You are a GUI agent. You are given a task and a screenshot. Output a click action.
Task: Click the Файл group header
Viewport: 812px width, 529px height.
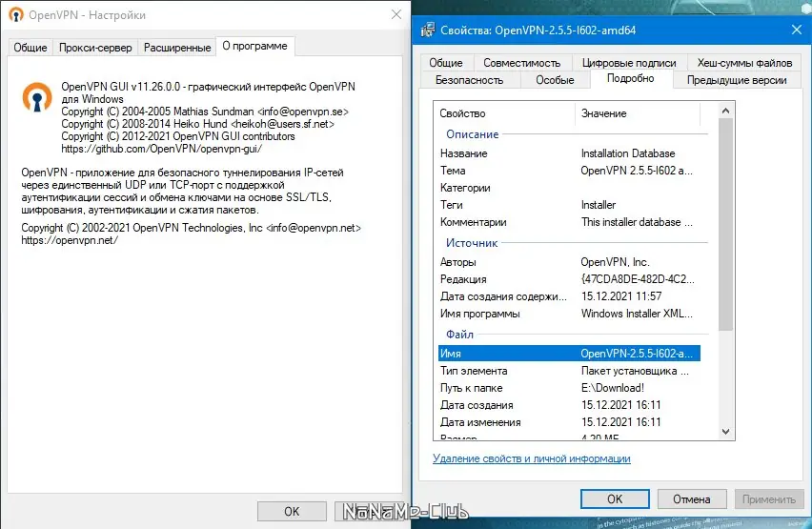click(x=460, y=335)
